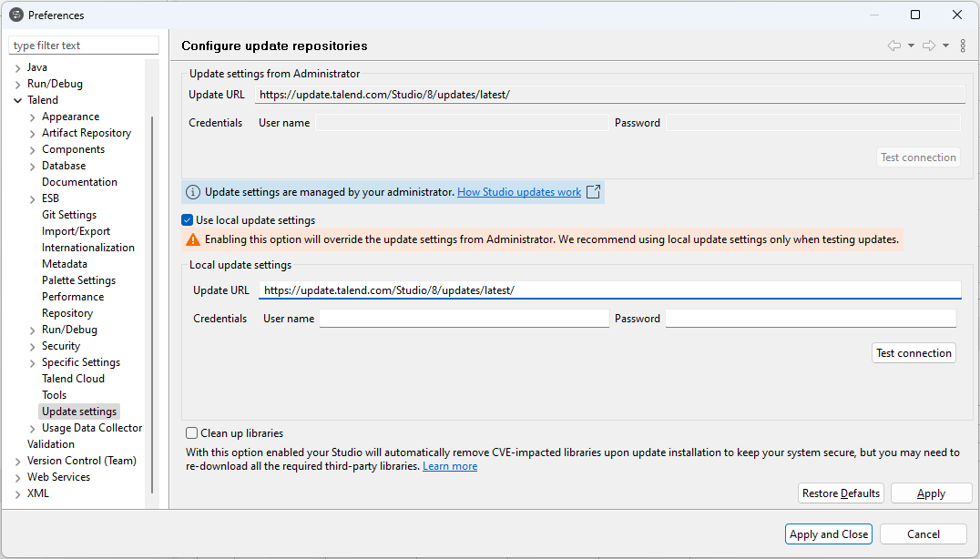This screenshot has height=559, width=980.
Task: Disable Use local update settings
Action: [187, 219]
